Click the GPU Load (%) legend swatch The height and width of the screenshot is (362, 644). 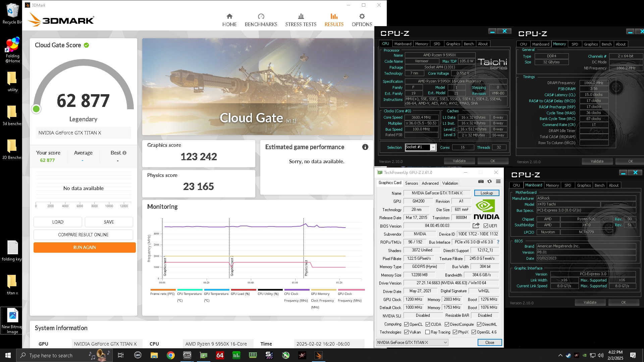point(244,290)
